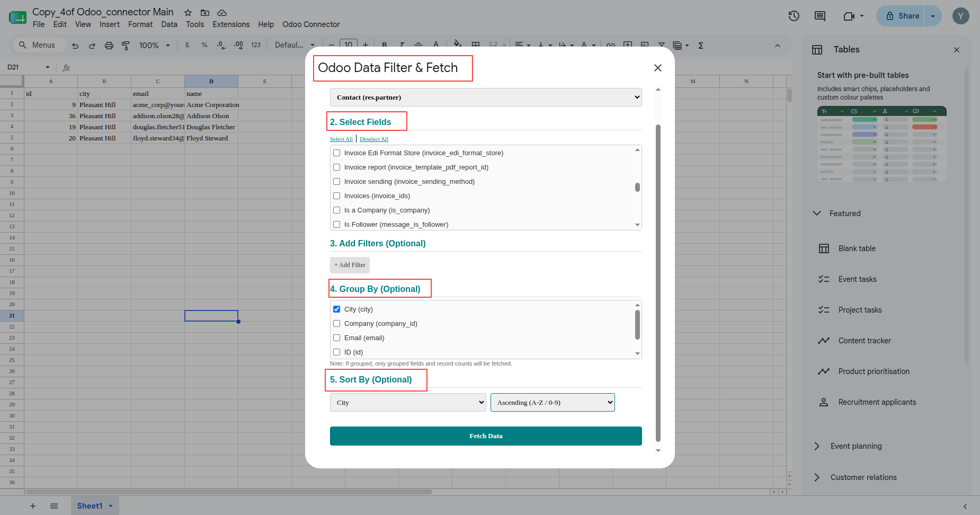Check Invoice sending field checkbox
980x515 pixels.
[x=336, y=182]
